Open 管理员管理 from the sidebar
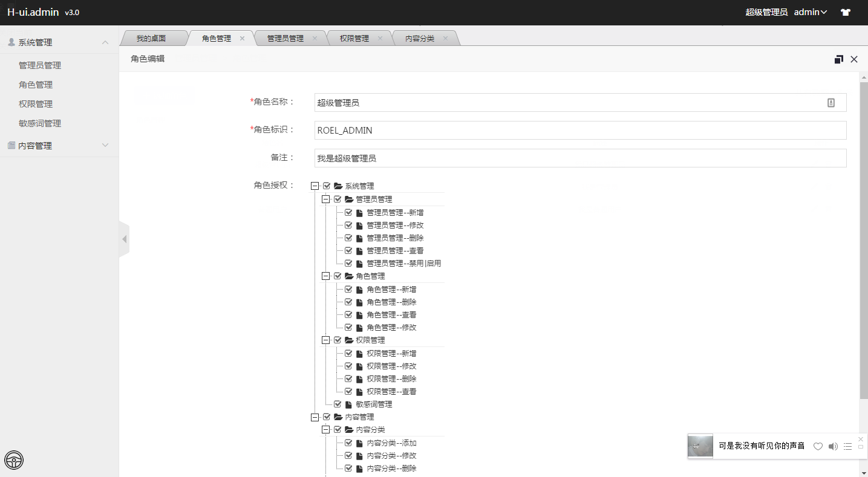This screenshot has height=477, width=868. click(x=40, y=65)
